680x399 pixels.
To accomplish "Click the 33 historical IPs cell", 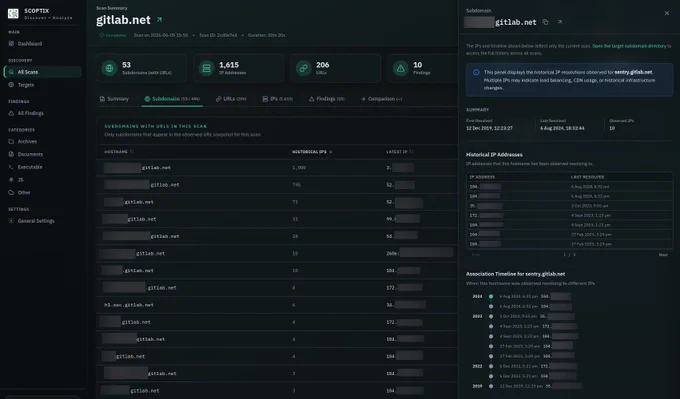I will point(295,219).
